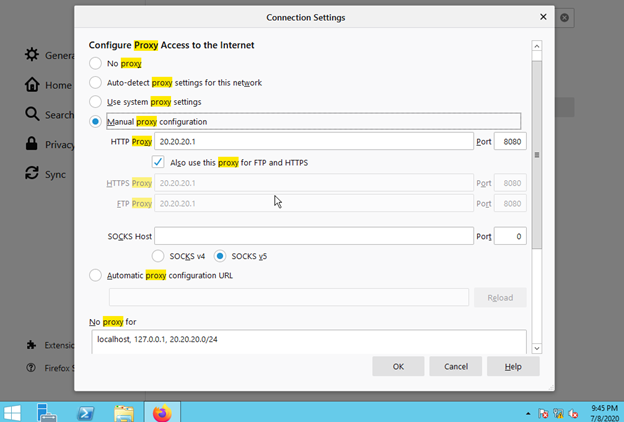Select SOCKS v4 radio button
Viewport: 624px width, 422px height.
[x=158, y=256]
